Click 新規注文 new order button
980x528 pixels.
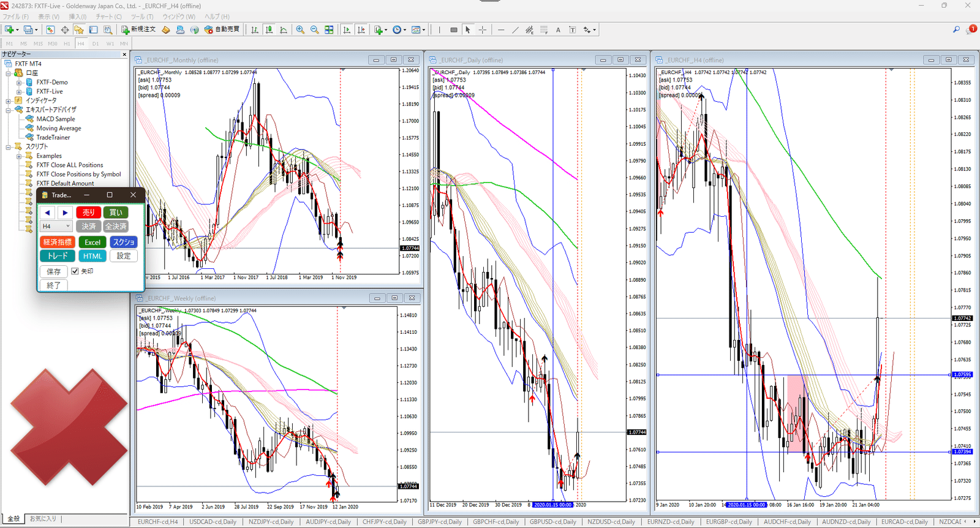click(138, 29)
